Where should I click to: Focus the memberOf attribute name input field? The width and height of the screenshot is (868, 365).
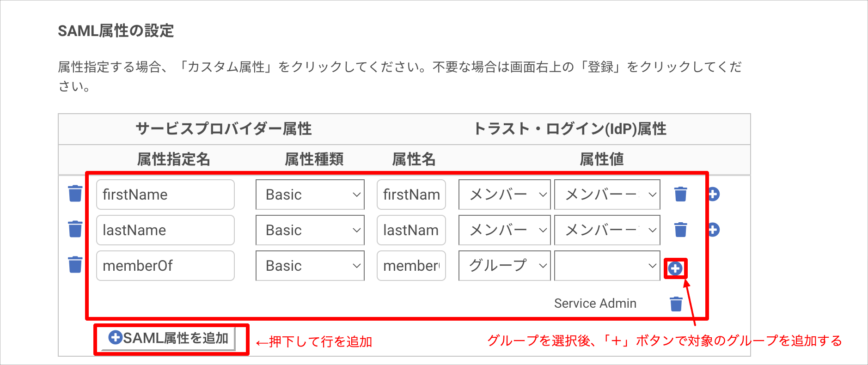click(165, 266)
